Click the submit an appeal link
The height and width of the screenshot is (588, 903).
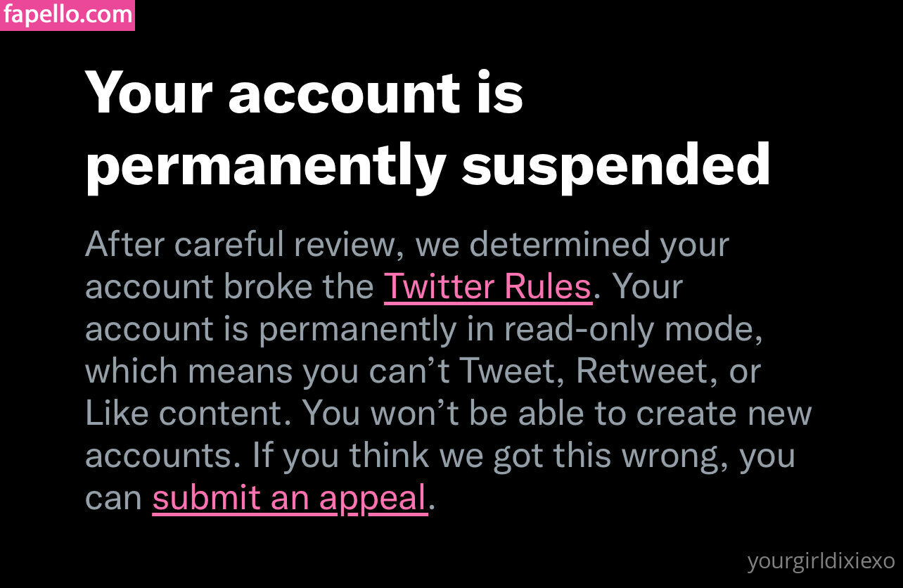(290, 498)
